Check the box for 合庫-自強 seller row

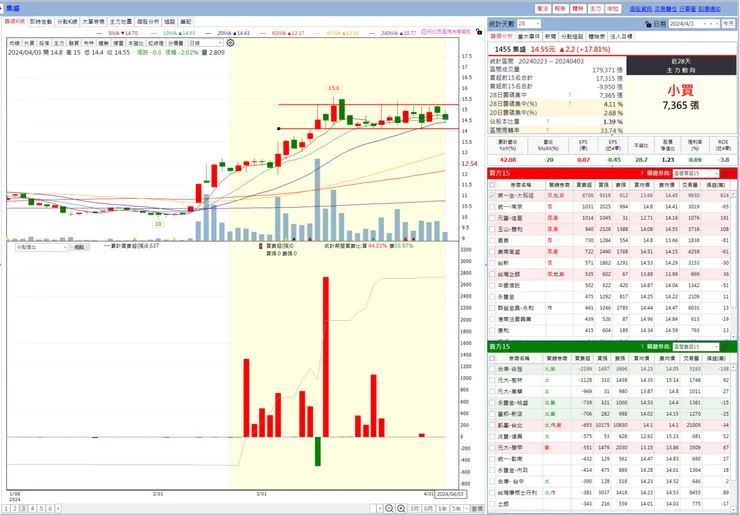point(492,369)
